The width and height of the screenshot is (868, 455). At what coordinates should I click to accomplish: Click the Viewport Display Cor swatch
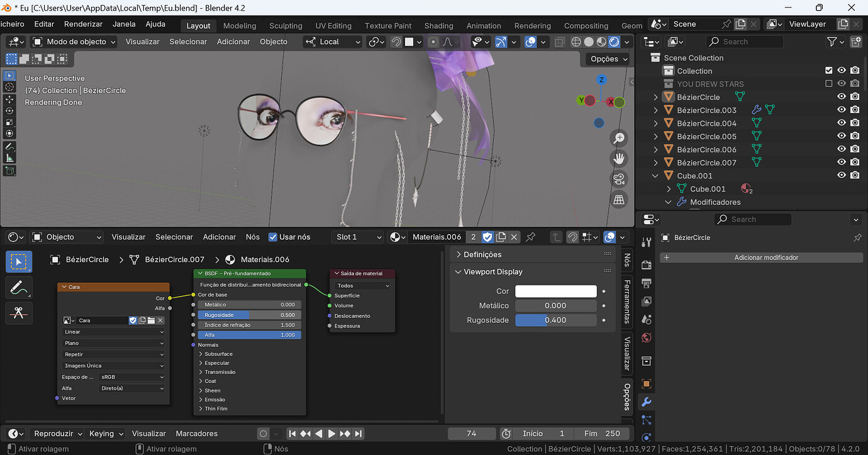(556, 292)
